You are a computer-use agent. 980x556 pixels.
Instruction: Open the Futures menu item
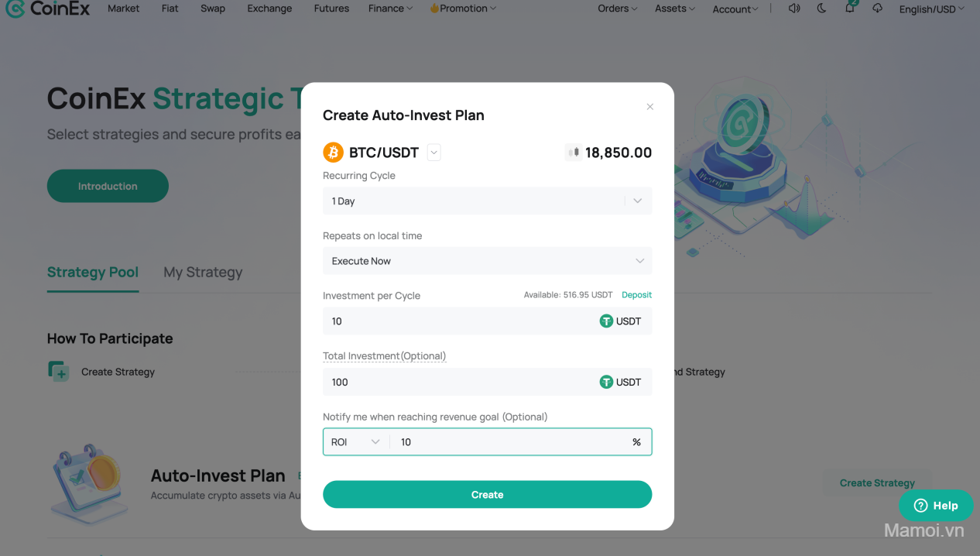click(x=331, y=9)
